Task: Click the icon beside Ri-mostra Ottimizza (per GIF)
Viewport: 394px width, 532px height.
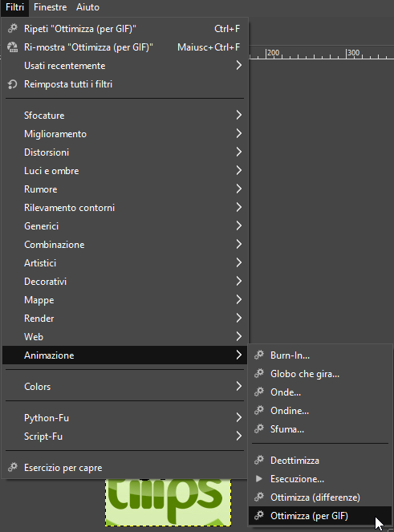Action: (x=13, y=47)
